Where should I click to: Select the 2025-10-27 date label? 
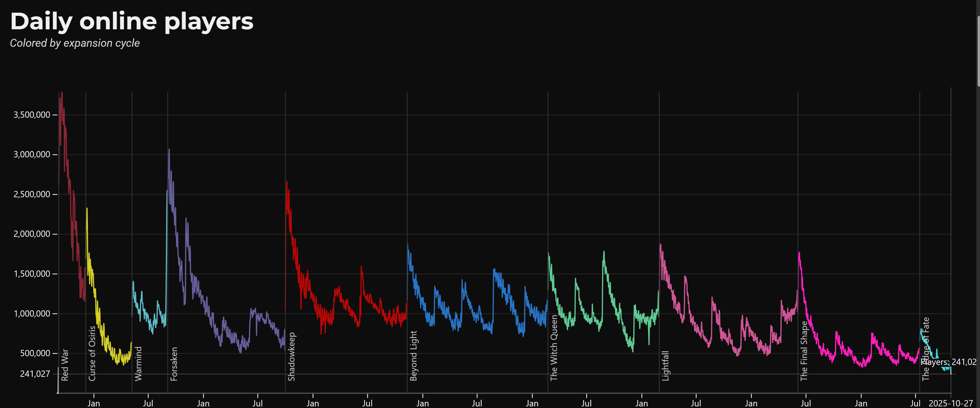click(x=950, y=403)
